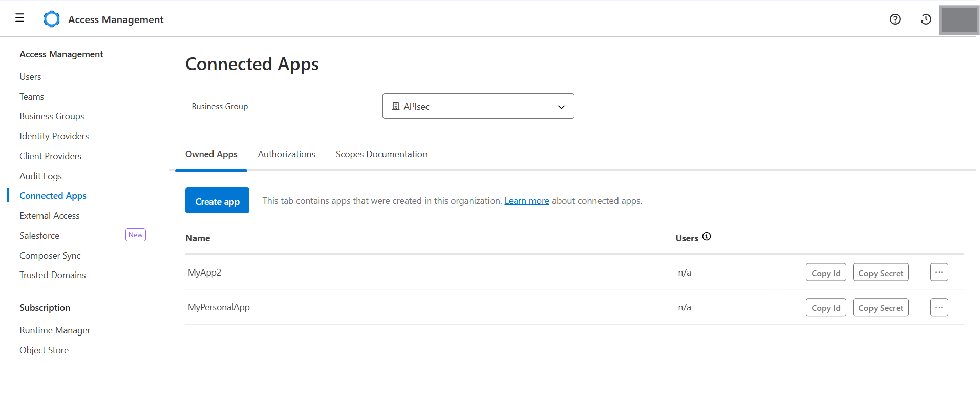
Task: Expand the Business Group APIsec dropdown
Action: point(478,106)
